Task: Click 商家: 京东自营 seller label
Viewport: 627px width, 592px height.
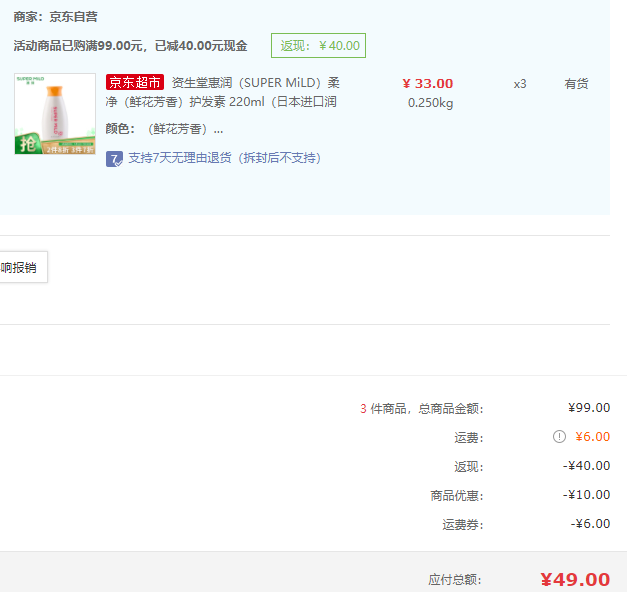Action: point(55,17)
